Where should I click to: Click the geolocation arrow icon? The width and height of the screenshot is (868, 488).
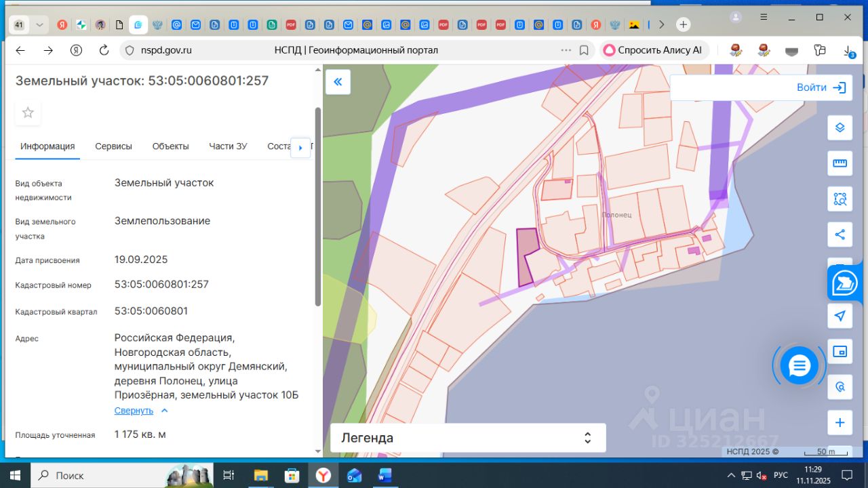click(840, 316)
